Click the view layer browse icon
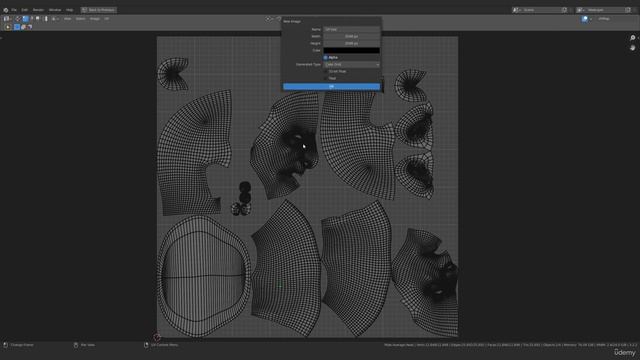Screen dimensions: 640x360 (x=580, y=10)
